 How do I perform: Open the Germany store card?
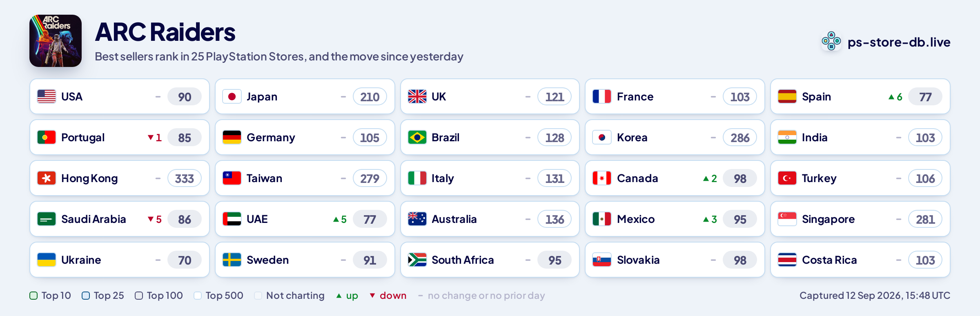pos(305,137)
